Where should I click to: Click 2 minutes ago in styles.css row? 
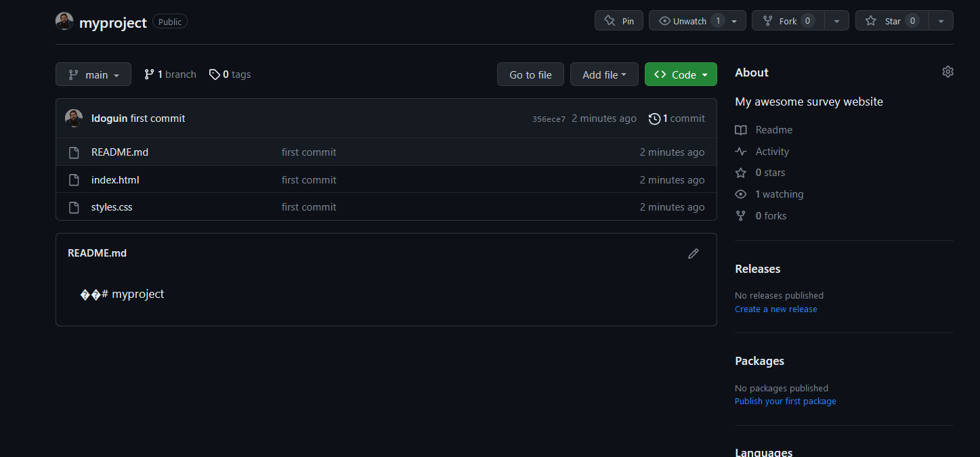[672, 207]
